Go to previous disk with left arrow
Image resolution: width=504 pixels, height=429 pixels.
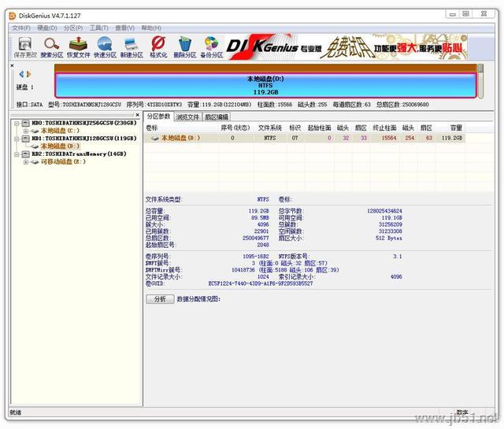pyautogui.click(x=21, y=74)
